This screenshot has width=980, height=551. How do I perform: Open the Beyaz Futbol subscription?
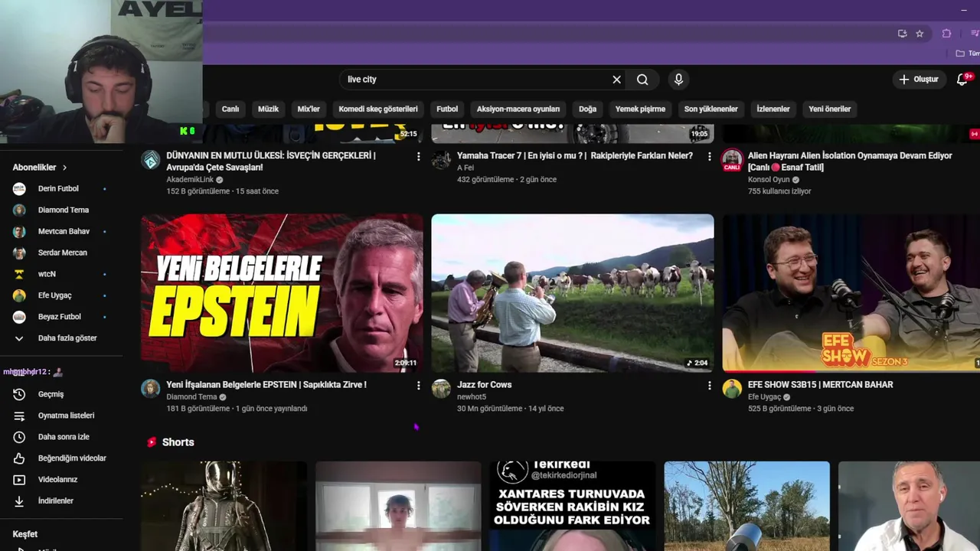tap(61, 317)
